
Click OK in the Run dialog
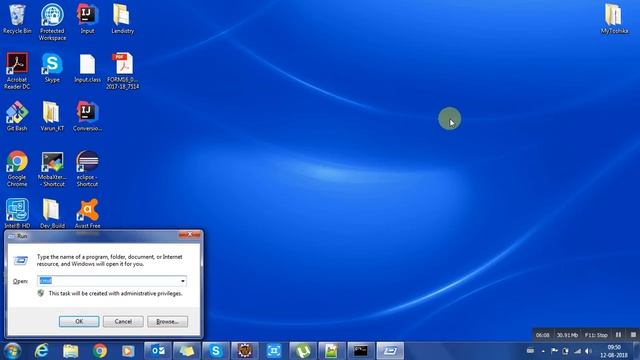pos(79,322)
